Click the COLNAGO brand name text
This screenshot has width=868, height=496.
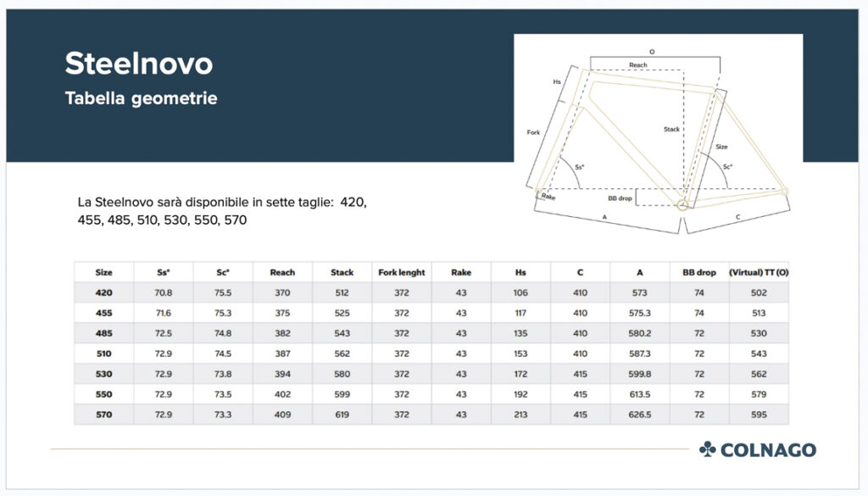(769, 449)
